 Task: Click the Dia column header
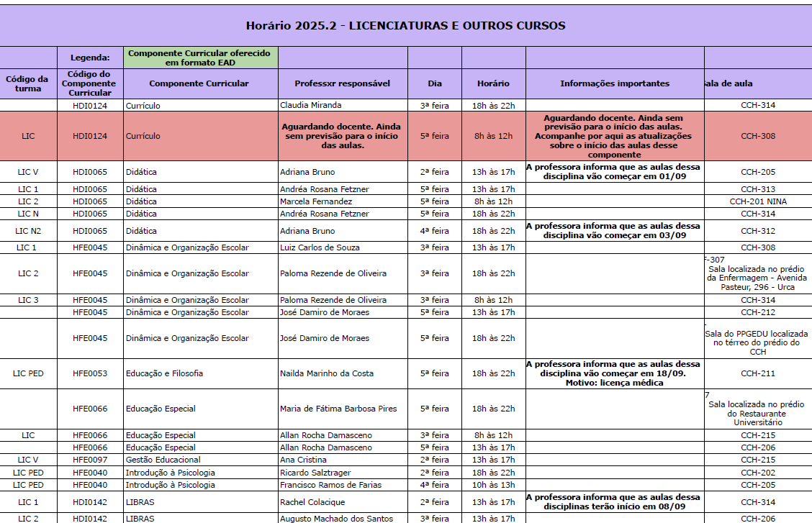coord(435,83)
